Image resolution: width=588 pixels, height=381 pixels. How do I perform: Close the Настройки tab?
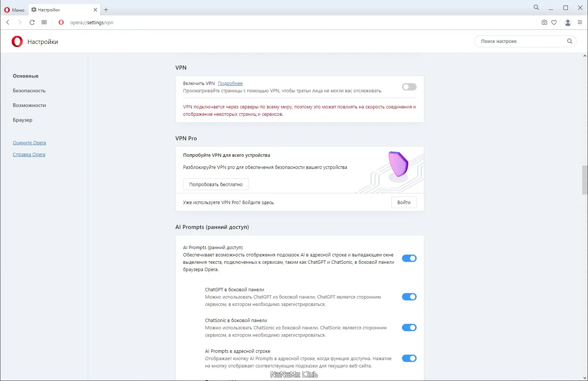tap(95, 10)
